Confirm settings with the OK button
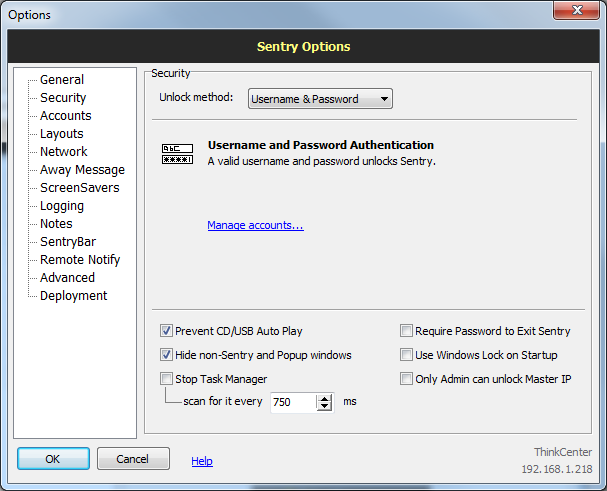 click(x=53, y=459)
